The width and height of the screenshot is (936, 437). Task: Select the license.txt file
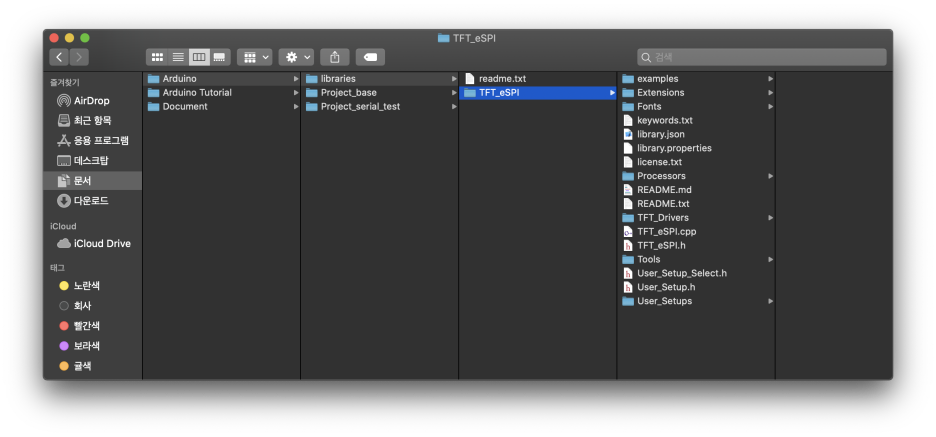(696, 162)
